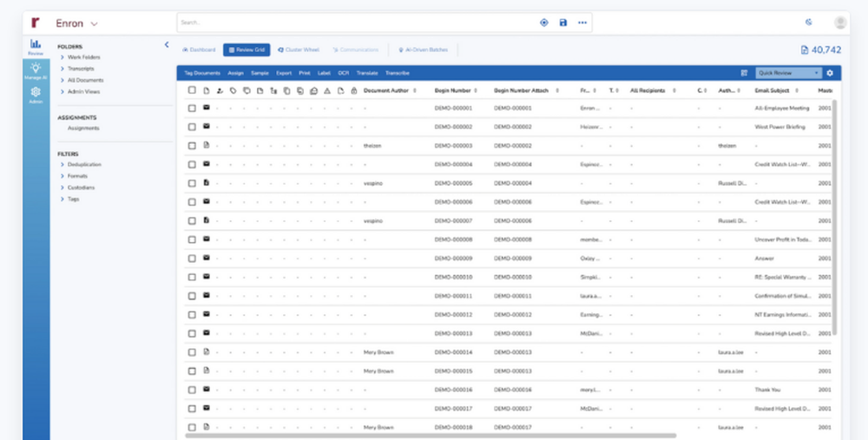The image size is (868, 440).
Task: Open grid settings gear icon
Action: (x=829, y=73)
